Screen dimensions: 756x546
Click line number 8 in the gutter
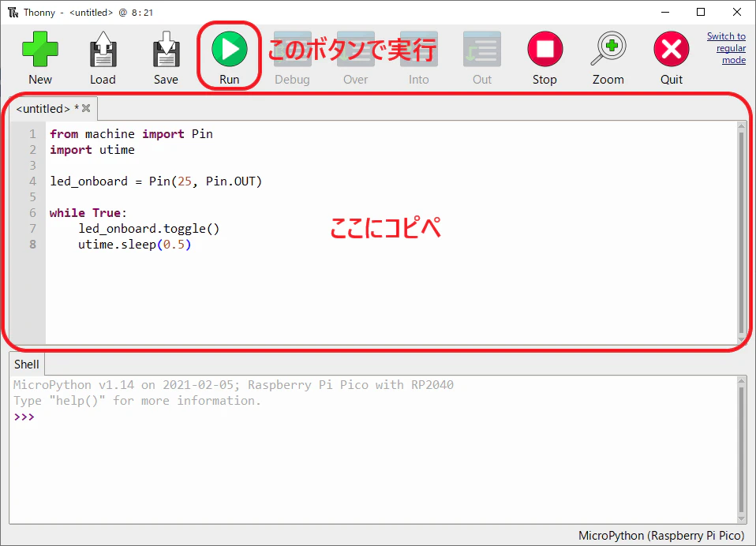pos(32,245)
